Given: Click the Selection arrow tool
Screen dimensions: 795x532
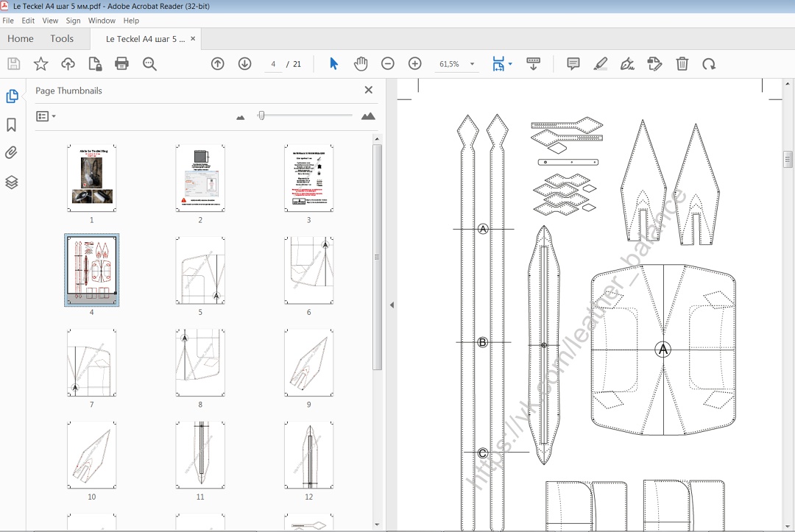Looking at the screenshot, I should click(x=333, y=64).
